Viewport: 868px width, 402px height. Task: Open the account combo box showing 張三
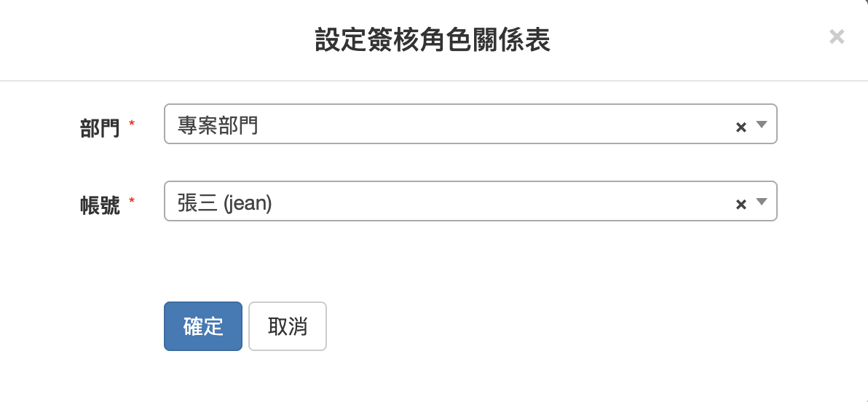pos(470,201)
